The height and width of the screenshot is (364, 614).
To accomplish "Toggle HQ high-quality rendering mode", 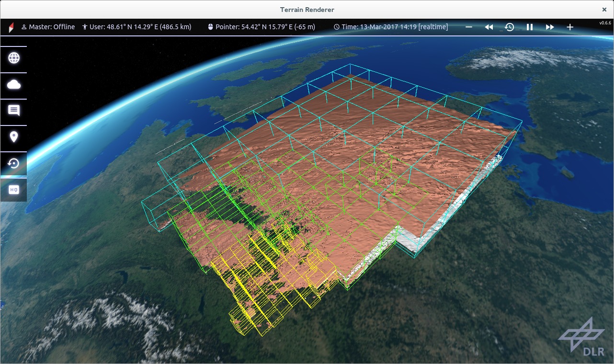I will click(x=14, y=190).
